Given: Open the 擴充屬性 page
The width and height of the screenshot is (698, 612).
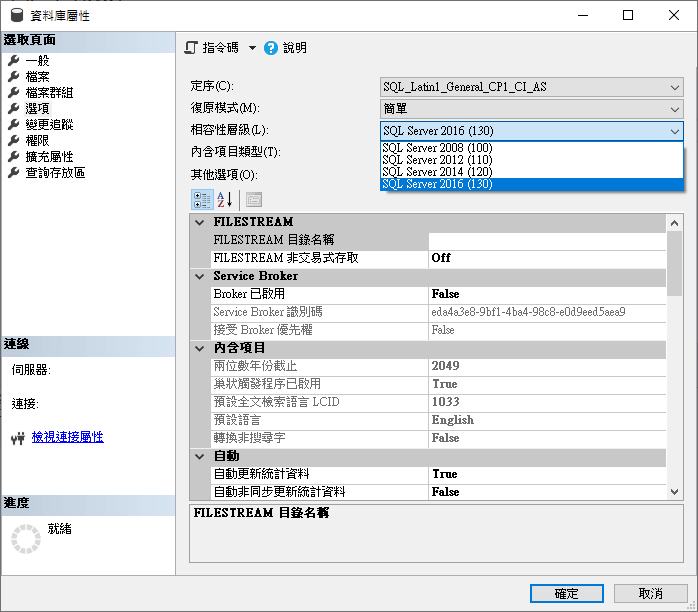Looking at the screenshot, I should click(x=49, y=156).
